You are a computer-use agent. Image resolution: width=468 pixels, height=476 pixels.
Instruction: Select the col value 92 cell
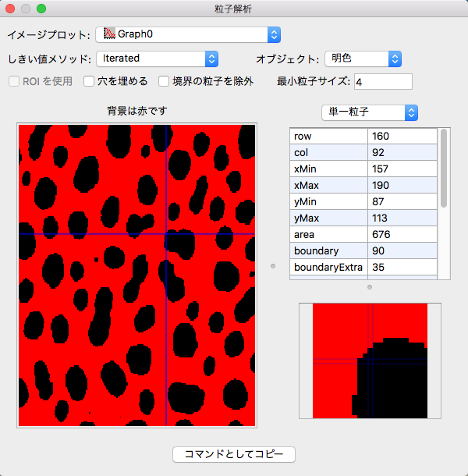pos(402,152)
